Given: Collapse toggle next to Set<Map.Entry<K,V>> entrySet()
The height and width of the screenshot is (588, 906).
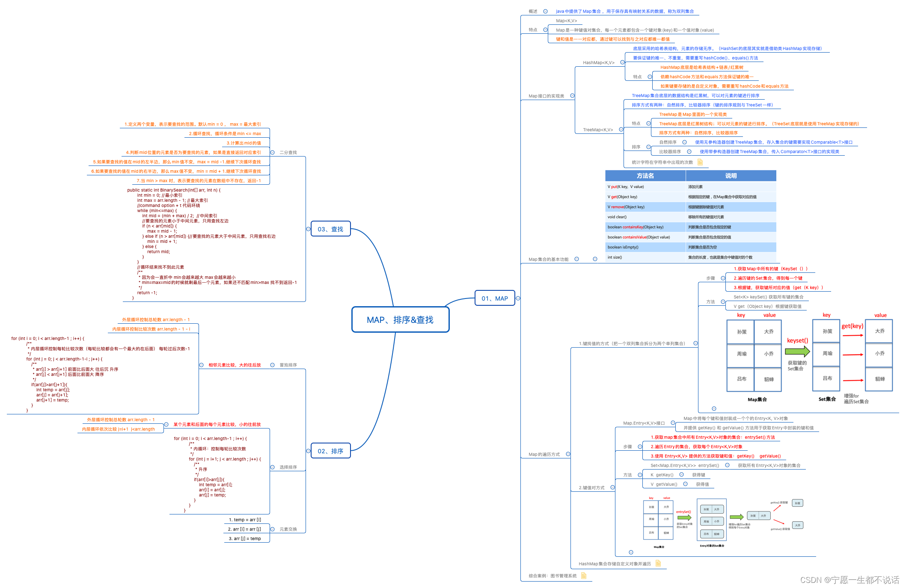Looking at the screenshot, I should (x=727, y=465).
